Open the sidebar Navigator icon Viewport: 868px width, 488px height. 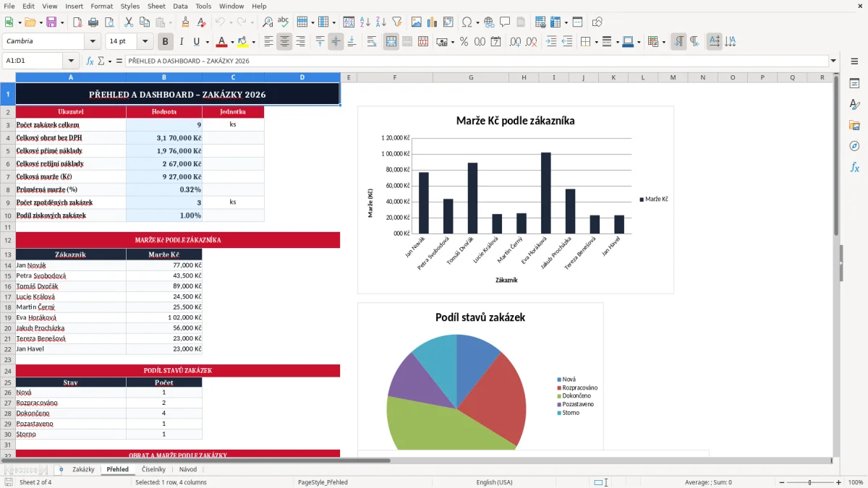(854, 146)
